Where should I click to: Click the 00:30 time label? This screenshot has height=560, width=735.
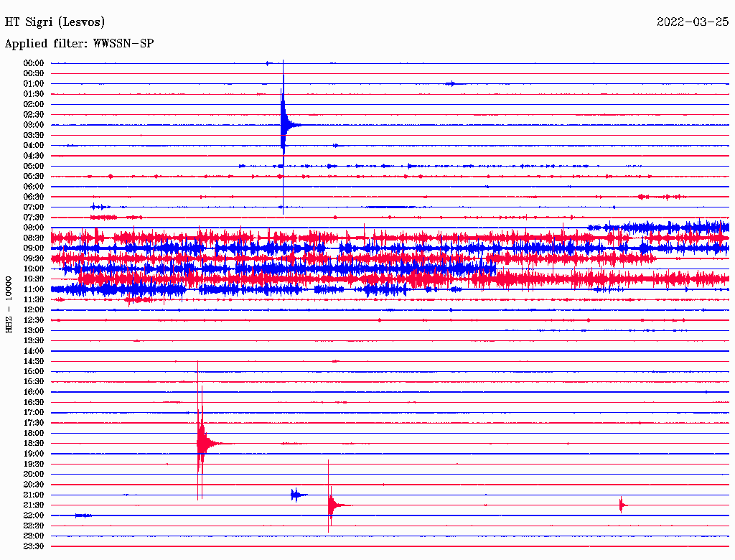(34, 74)
